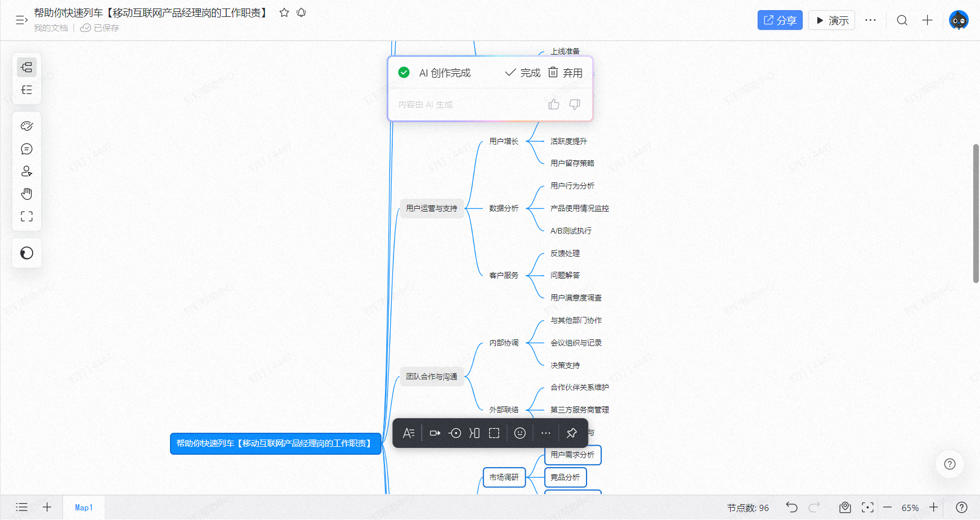This screenshot has height=520, width=980.
Task: Click the 用户留存策略 leaf
Action: pyautogui.click(x=572, y=163)
